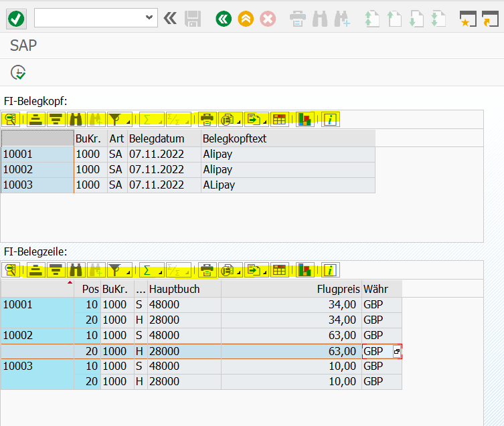
Task: Click Print icon in FI-Belegzeile toolbar
Action: 207,270
